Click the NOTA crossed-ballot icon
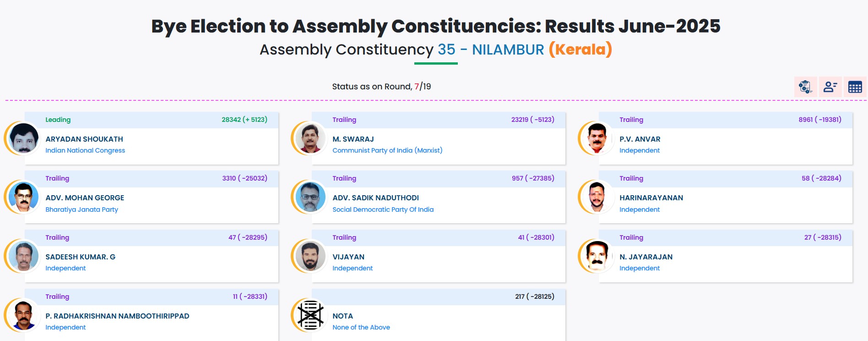868x341 pixels. pyautogui.click(x=310, y=315)
